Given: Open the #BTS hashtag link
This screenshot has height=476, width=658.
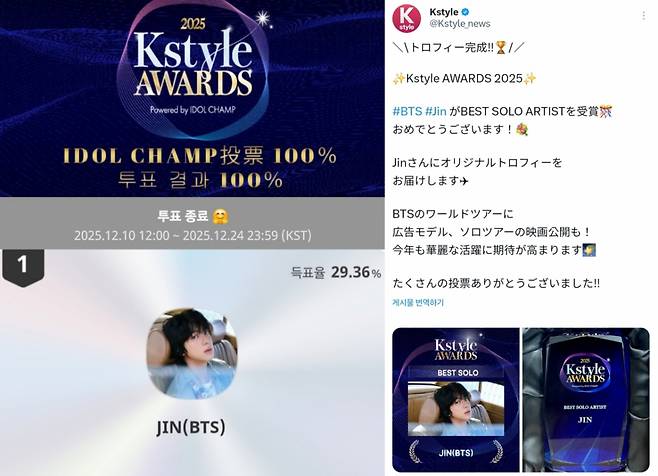Looking at the screenshot, I should point(407,111).
